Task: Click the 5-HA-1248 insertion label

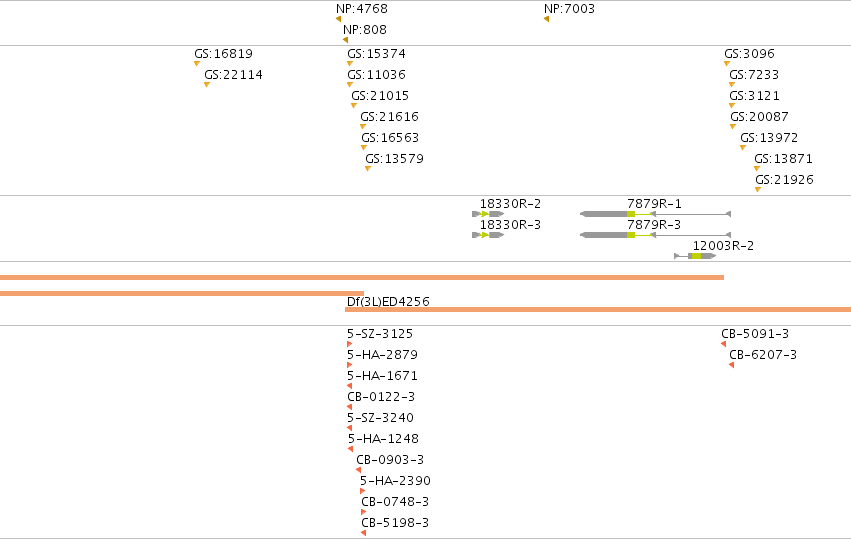Action: [x=384, y=439]
